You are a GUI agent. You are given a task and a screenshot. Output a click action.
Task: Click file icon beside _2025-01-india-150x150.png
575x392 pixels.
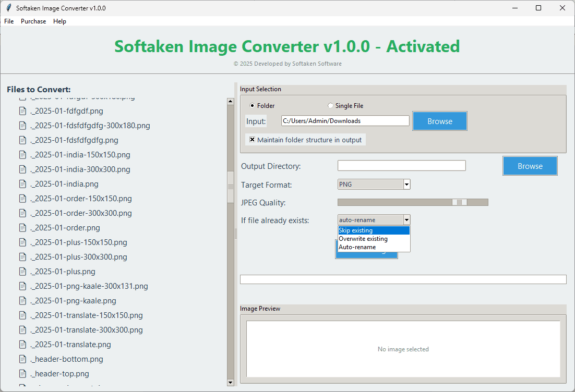(x=23, y=155)
